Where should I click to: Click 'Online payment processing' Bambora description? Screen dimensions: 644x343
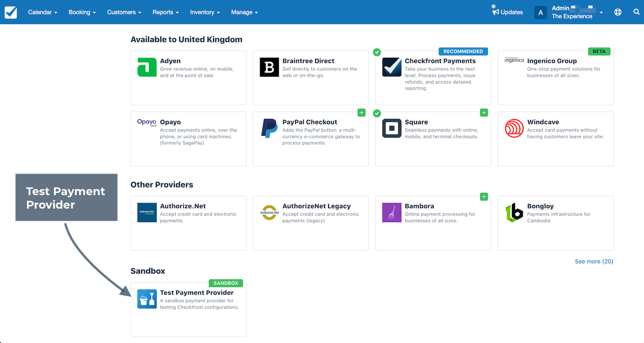click(440, 218)
